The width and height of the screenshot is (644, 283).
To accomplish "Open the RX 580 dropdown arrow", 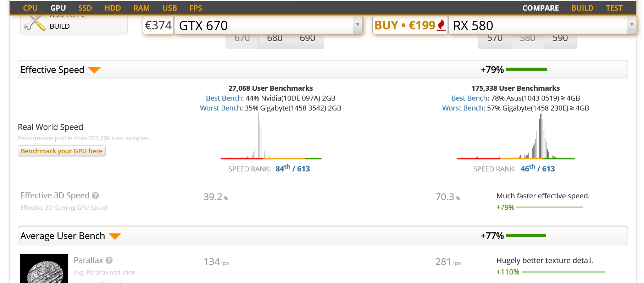I will pyautogui.click(x=632, y=25).
